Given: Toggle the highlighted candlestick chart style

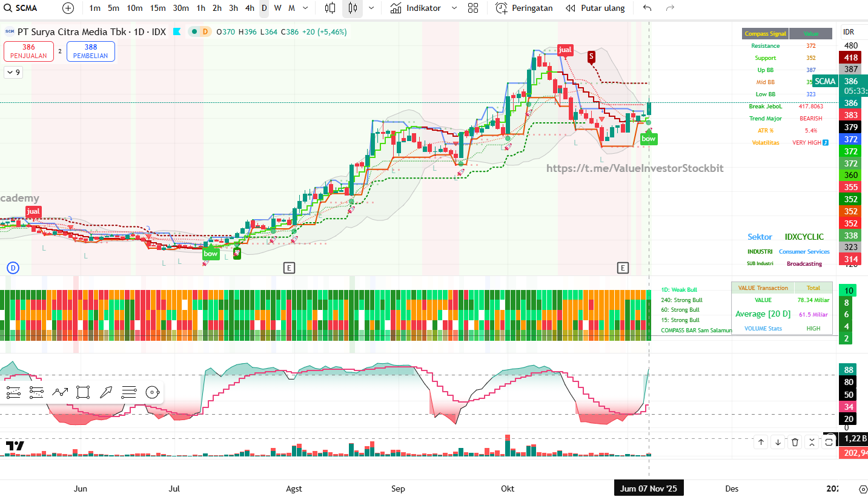Looking at the screenshot, I should point(353,8).
